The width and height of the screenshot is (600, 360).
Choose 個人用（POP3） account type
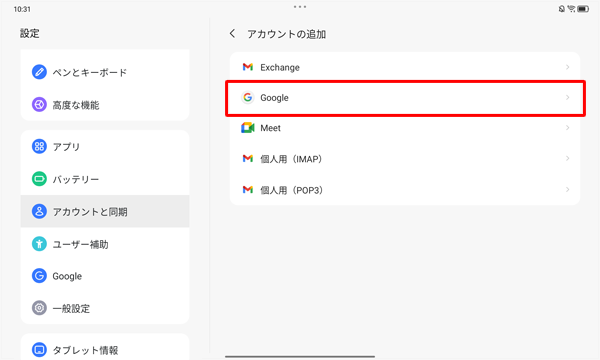pyautogui.click(x=405, y=189)
